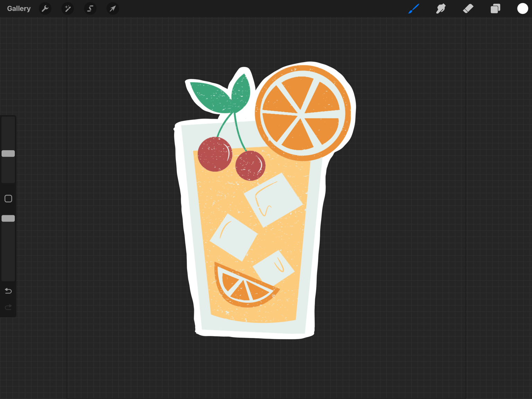Open the Actions wrench menu
Screen dimensions: 532x399
(45, 9)
